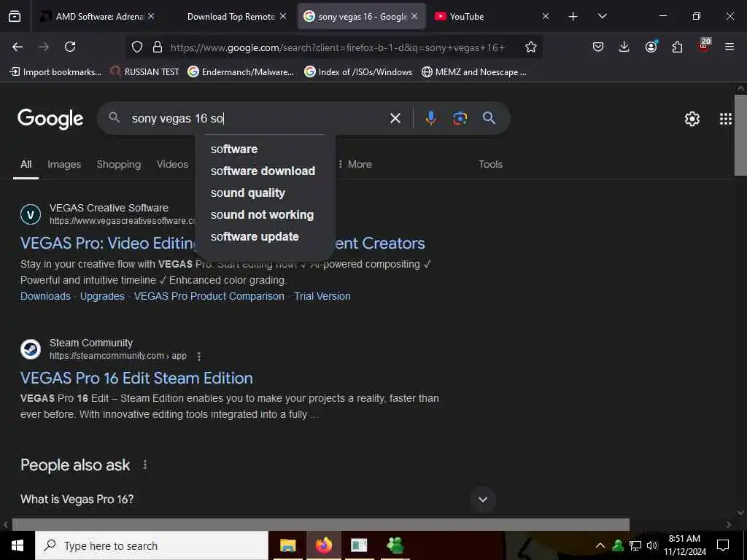Click Firefox icon in the taskbar
Screen dimensions: 747x560
coord(323,545)
